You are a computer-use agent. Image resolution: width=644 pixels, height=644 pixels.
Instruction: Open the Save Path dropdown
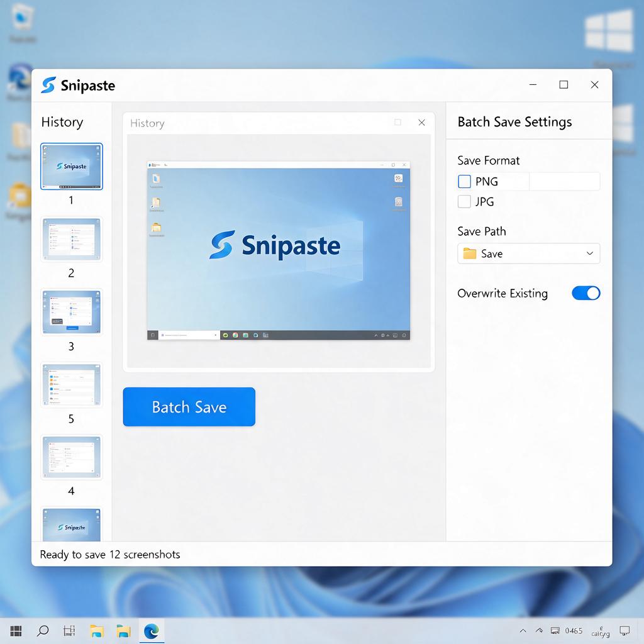[528, 253]
